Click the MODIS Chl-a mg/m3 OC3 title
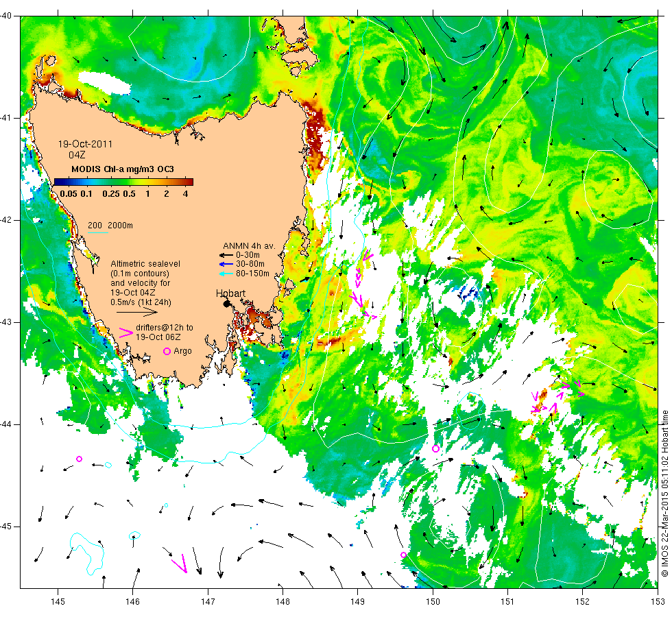This screenshot has height=617, width=672. pos(123,169)
